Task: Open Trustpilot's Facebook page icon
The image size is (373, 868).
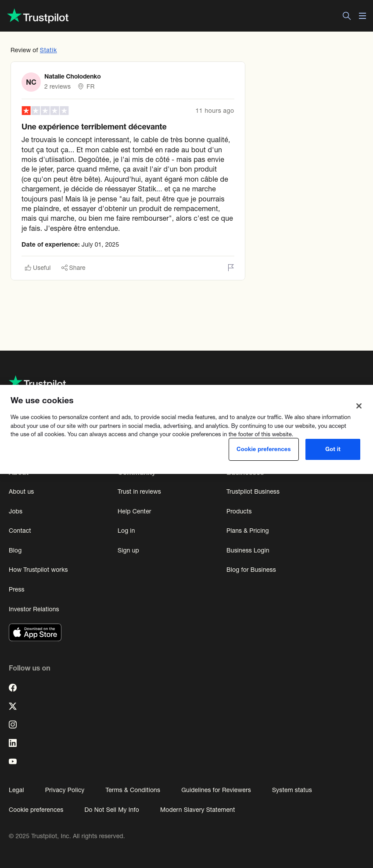Action: click(x=13, y=688)
